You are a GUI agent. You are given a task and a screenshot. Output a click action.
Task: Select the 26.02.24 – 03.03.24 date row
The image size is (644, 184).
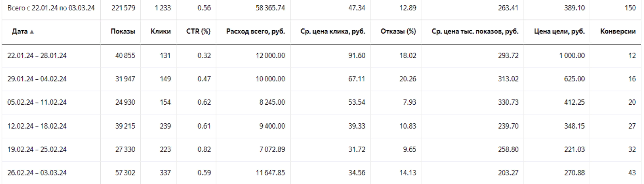point(322,173)
